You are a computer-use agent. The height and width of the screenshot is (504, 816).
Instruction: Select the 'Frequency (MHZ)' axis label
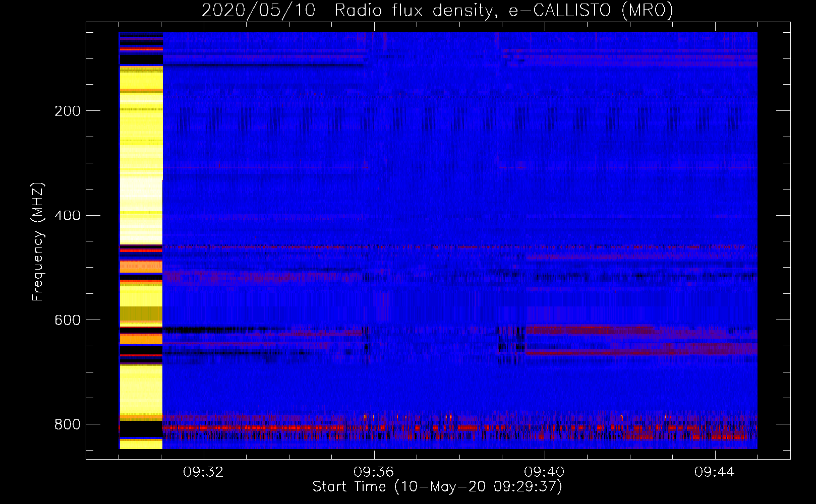38,241
